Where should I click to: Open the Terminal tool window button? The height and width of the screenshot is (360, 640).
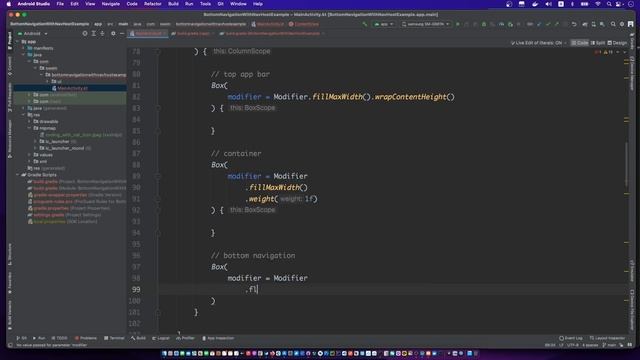point(114,338)
